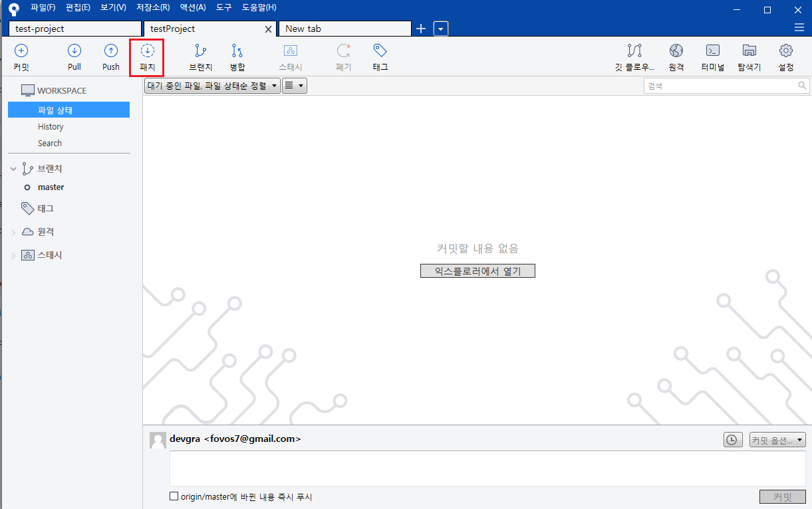This screenshot has height=509, width=812.
Task: Switch to the test-project tab
Action: tap(75, 29)
